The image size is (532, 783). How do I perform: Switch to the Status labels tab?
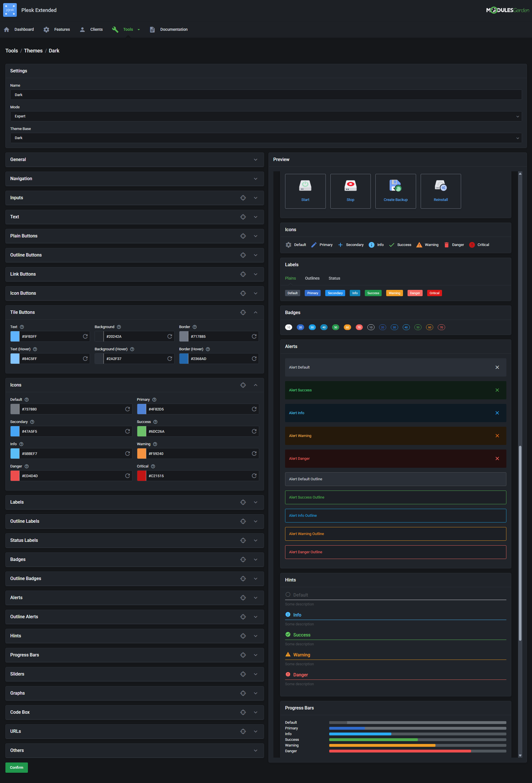click(x=334, y=278)
